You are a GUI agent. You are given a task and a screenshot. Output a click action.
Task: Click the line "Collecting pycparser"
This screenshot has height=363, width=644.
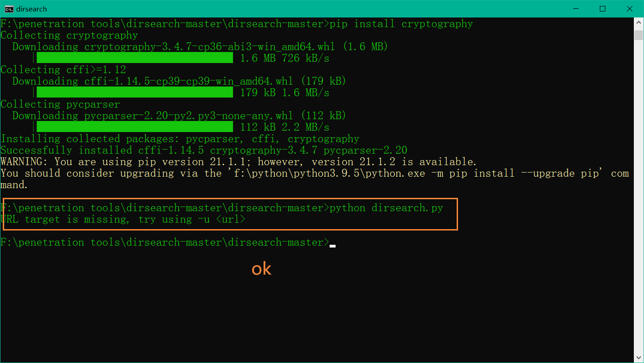[60, 104]
